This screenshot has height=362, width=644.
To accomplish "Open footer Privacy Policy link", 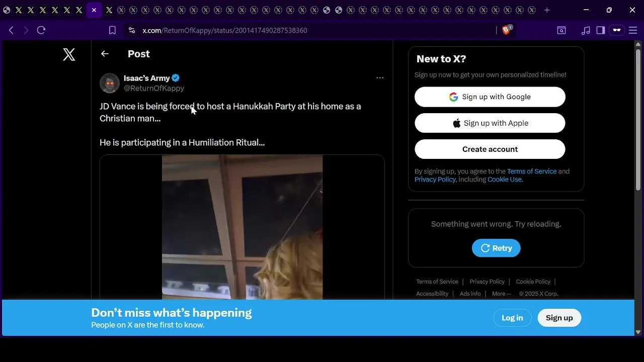I will (x=487, y=282).
